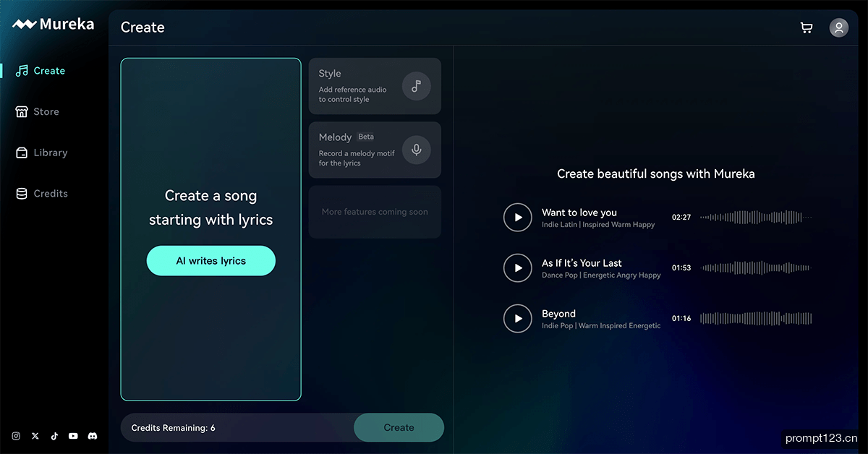This screenshot has height=454, width=868.
Task: Open Mureka's X (Twitter) page
Action: pos(35,436)
